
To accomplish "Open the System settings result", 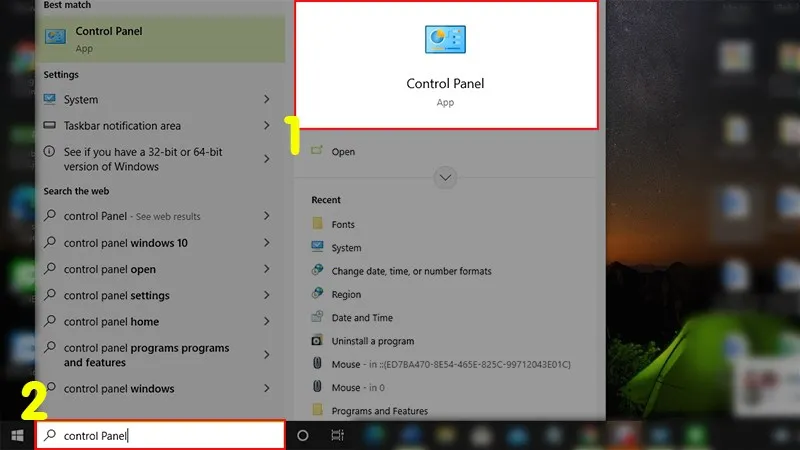I will (160, 99).
